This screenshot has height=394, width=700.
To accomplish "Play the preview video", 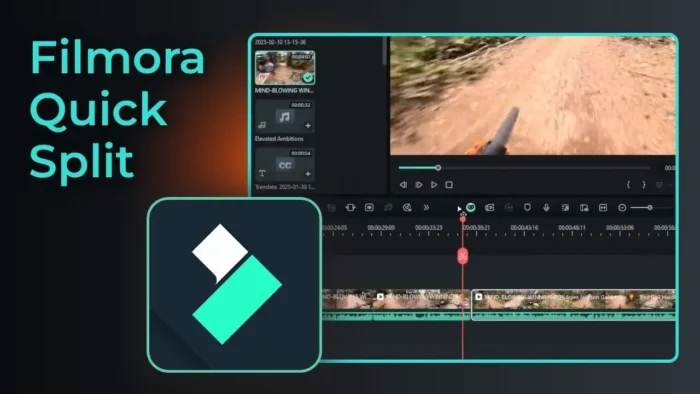I will point(434,185).
